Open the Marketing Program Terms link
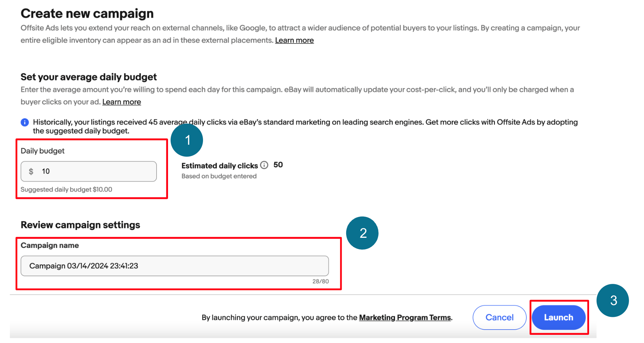 pyautogui.click(x=405, y=317)
